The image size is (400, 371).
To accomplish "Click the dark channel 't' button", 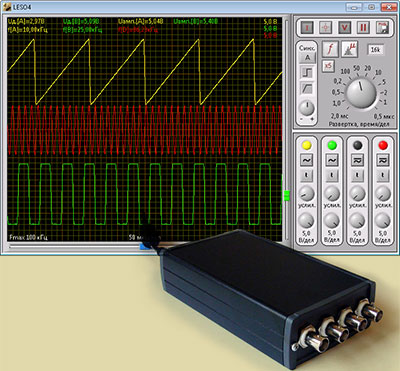I will (x=357, y=175).
